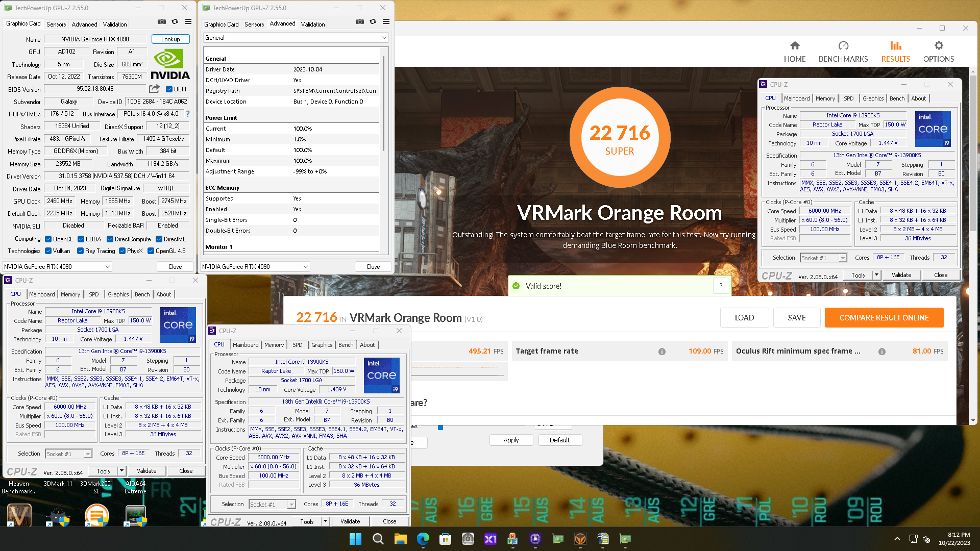Toggle PhysX checkbox
Screen dimensions: 980x551
click(122, 251)
